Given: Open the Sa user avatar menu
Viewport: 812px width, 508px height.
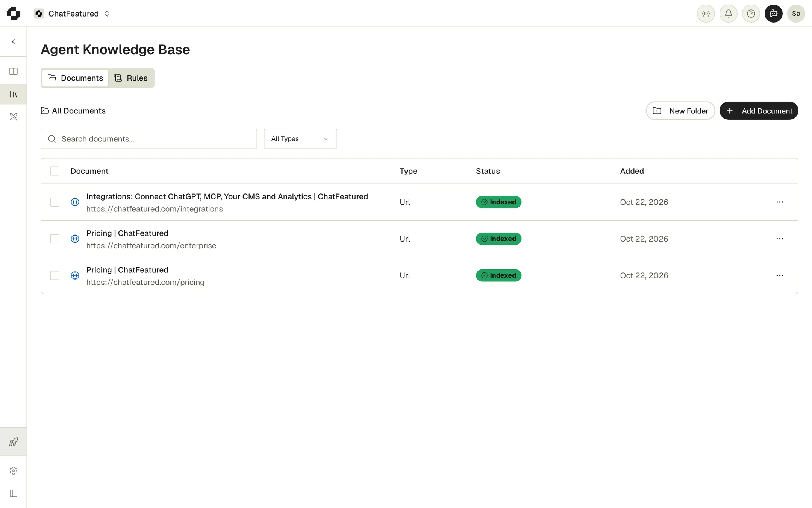Looking at the screenshot, I should tap(796, 14).
